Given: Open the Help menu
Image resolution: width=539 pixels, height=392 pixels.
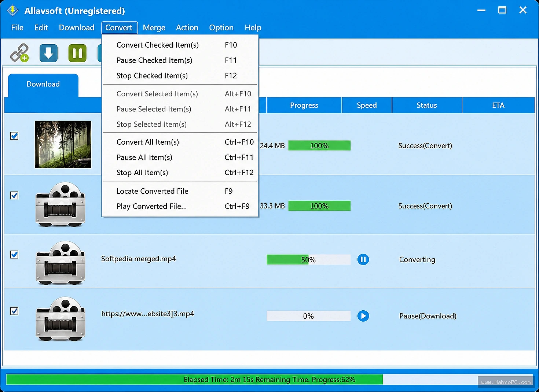Looking at the screenshot, I should (253, 27).
